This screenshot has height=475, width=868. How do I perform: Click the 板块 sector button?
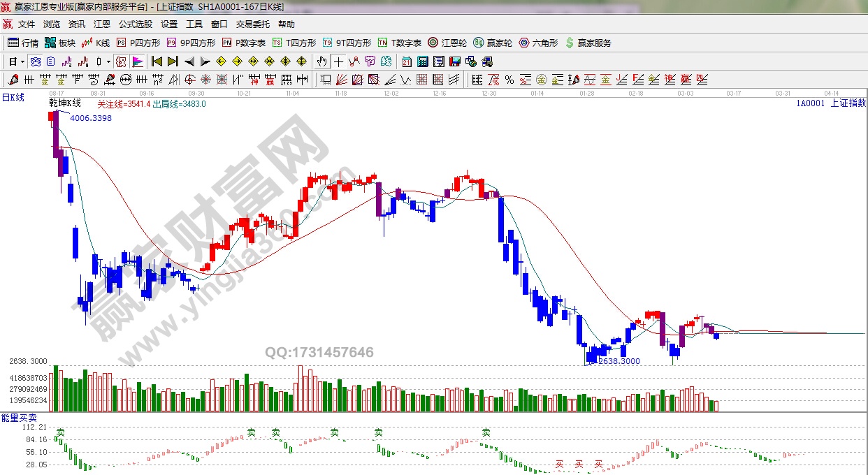60,43
